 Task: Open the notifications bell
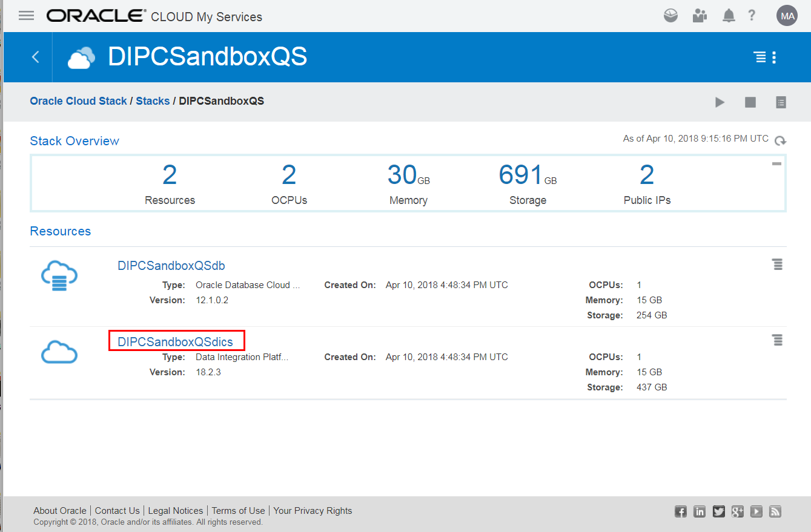(x=729, y=16)
